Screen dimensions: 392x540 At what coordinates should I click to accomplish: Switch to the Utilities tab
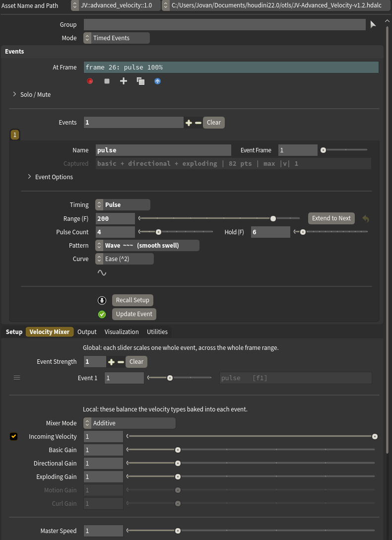tap(157, 332)
